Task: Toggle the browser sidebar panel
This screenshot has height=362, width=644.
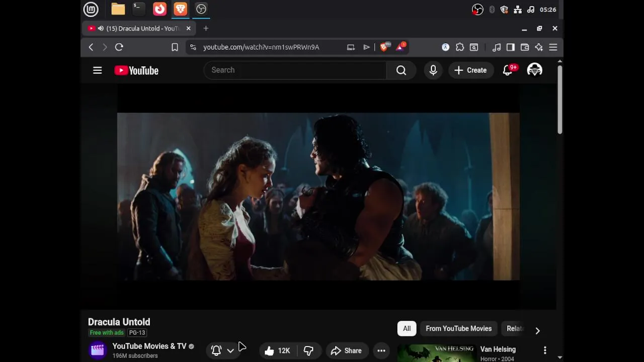Action: point(511,47)
